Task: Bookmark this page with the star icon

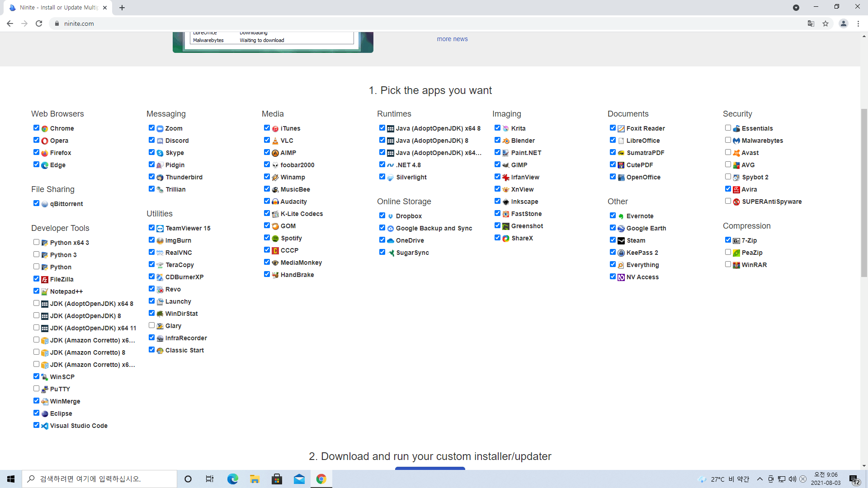Action: pyautogui.click(x=826, y=23)
